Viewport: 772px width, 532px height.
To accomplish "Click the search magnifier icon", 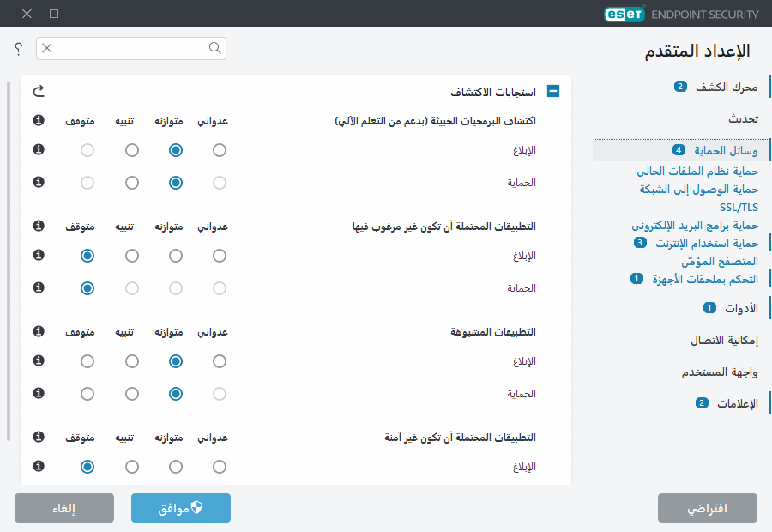I will click(x=214, y=49).
